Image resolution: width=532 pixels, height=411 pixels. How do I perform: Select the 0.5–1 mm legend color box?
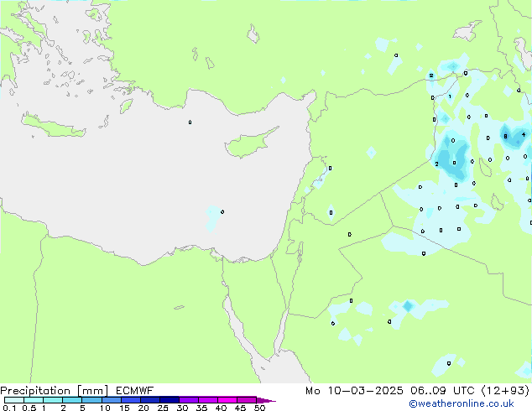click(x=34, y=400)
